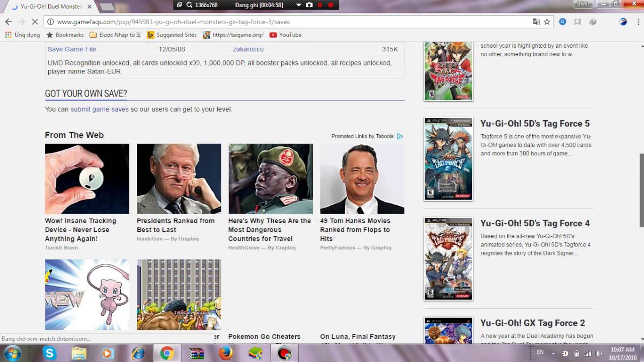The image size is (644, 362).
Task: Open WinRAR from the taskbar
Action: (196, 353)
